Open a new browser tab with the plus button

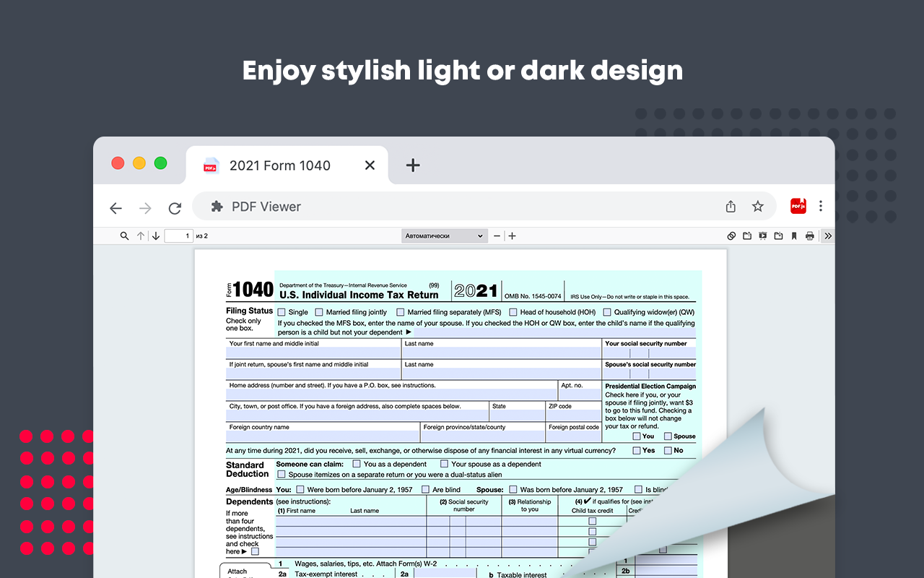point(413,165)
